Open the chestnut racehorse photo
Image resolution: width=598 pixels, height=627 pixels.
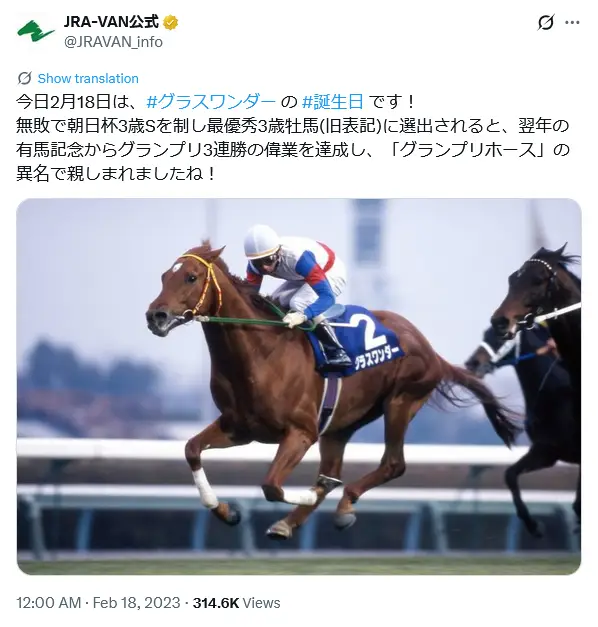pos(299,386)
